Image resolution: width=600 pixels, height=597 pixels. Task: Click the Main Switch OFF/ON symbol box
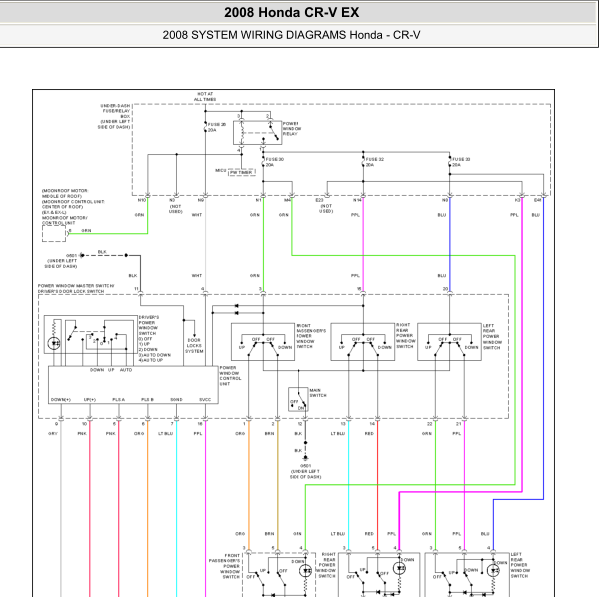[298, 400]
